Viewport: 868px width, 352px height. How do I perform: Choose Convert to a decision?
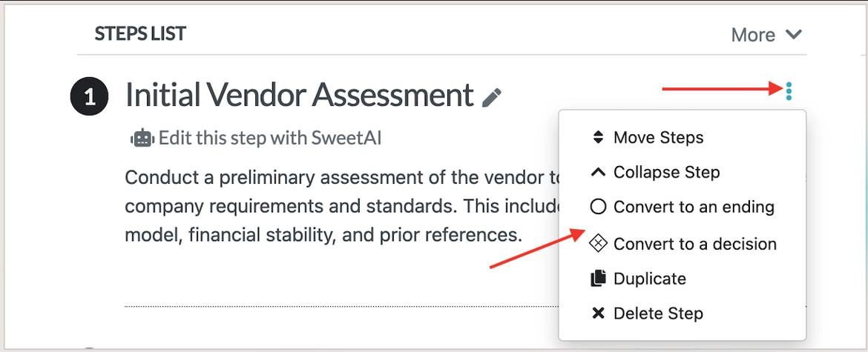(x=682, y=243)
